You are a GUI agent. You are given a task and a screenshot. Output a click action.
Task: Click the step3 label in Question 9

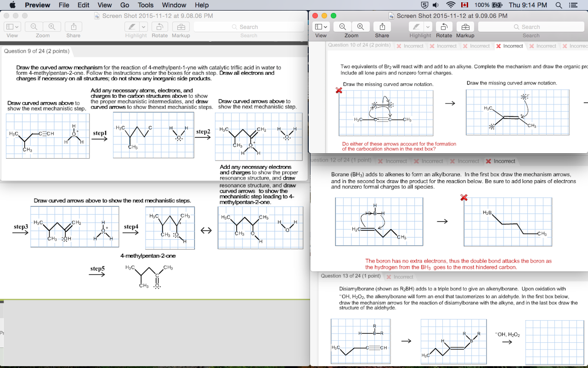(21, 227)
